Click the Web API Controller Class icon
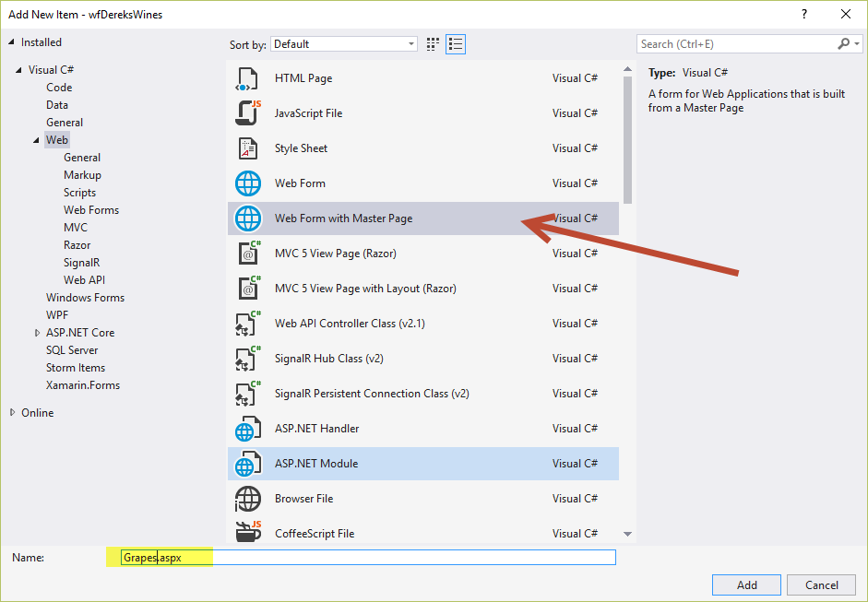The width and height of the screenshot is (868, 602). [247, 324]
